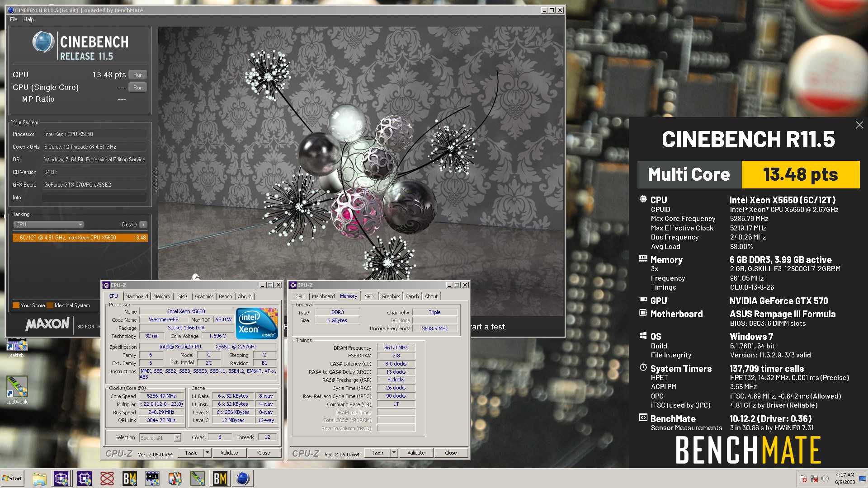
Task: Open the green memory stick taskbar icon
Action: 198,479
